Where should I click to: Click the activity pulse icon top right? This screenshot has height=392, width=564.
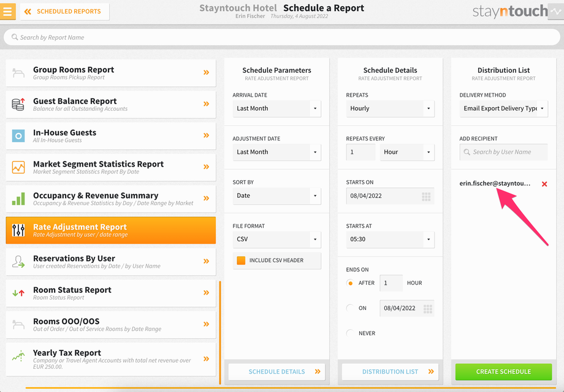pos(555,12)
